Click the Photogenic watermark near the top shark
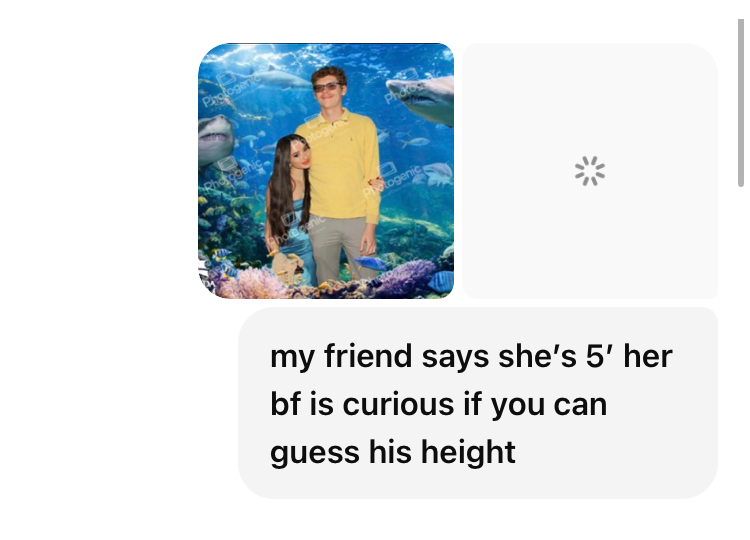Image resolution: width=750 pixels, height=540 pixels. [231, 90]
